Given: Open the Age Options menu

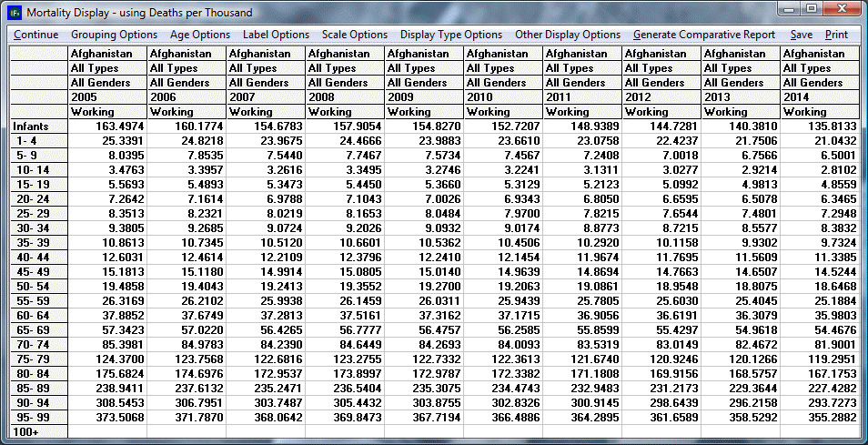Looking at the screenshot, I should (200, 35).
